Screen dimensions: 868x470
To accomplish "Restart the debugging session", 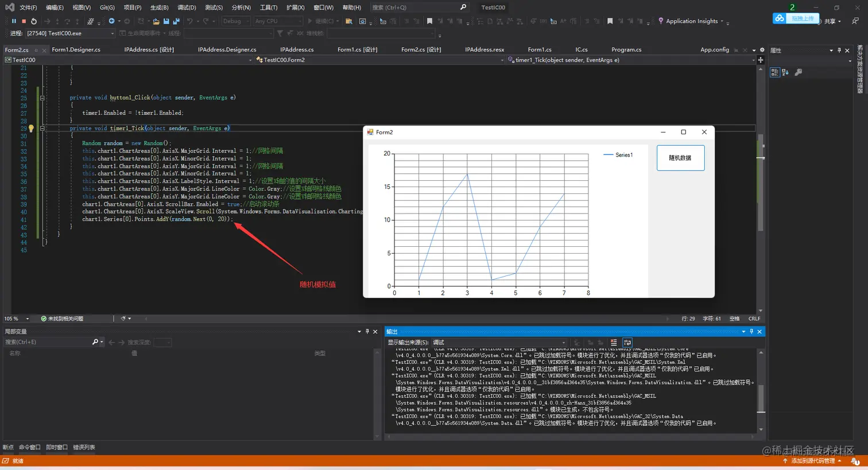I will click(34, 21).
